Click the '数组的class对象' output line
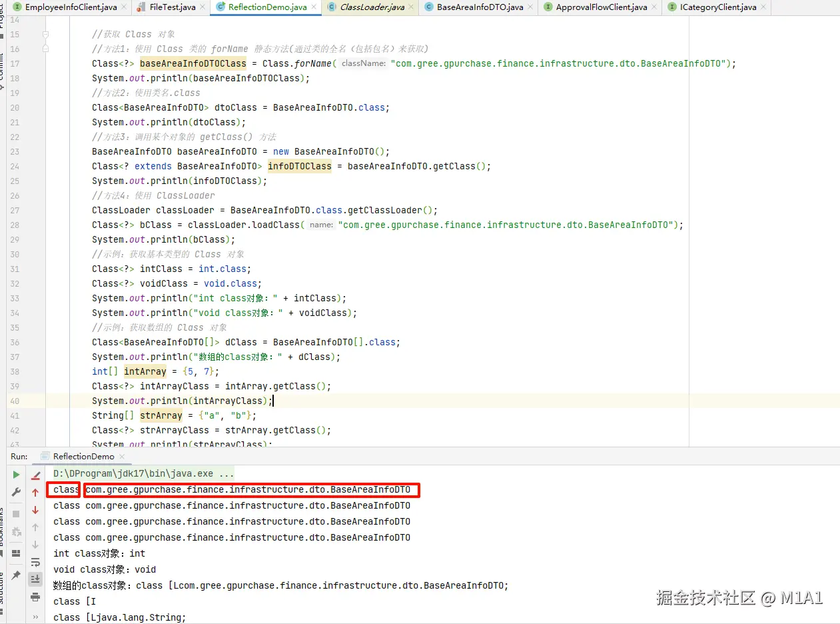Viewport: 840px width, 624px height. tap(281, 585)
